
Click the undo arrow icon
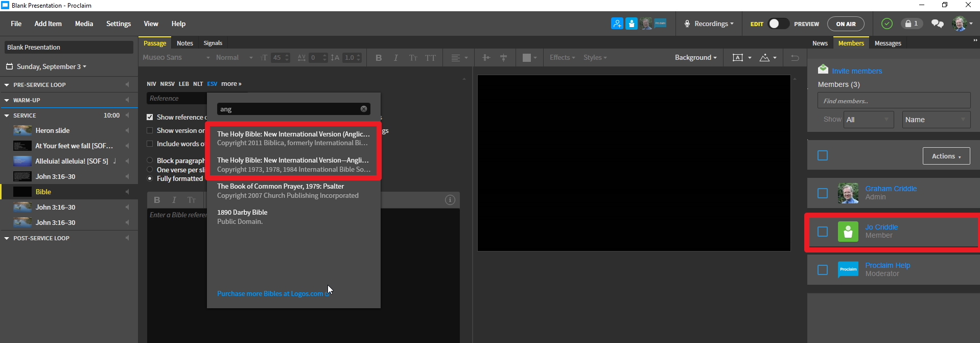(795, 58)
